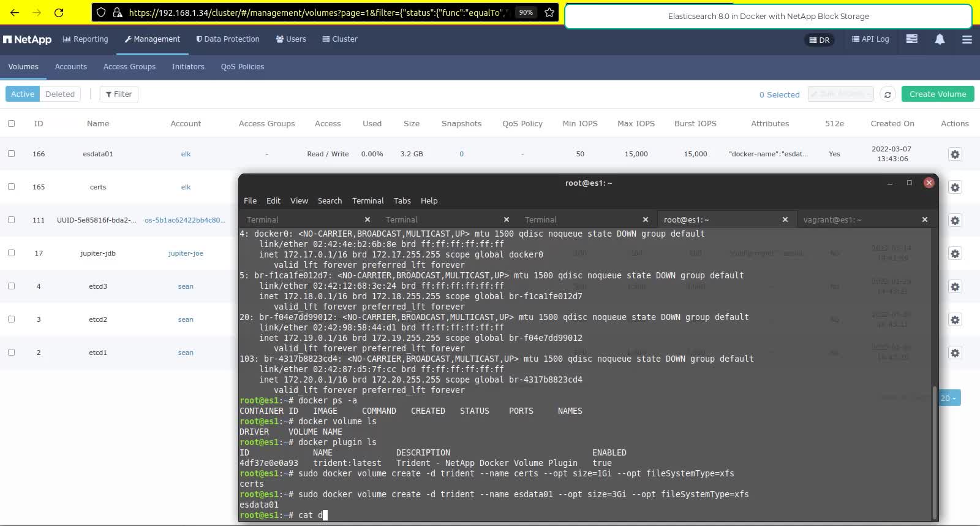Close the third Terminal tab

[646, 219]
